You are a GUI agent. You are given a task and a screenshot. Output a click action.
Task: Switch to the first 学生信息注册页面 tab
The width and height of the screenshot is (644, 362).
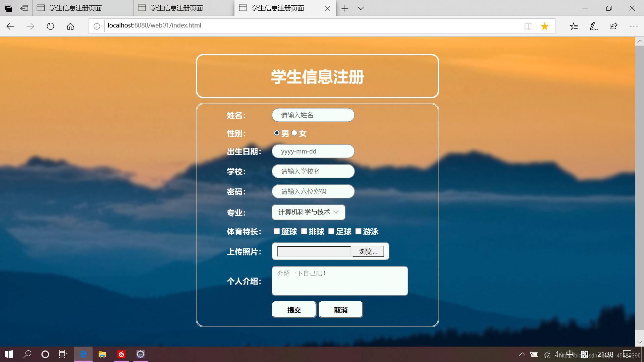[75, 8]
